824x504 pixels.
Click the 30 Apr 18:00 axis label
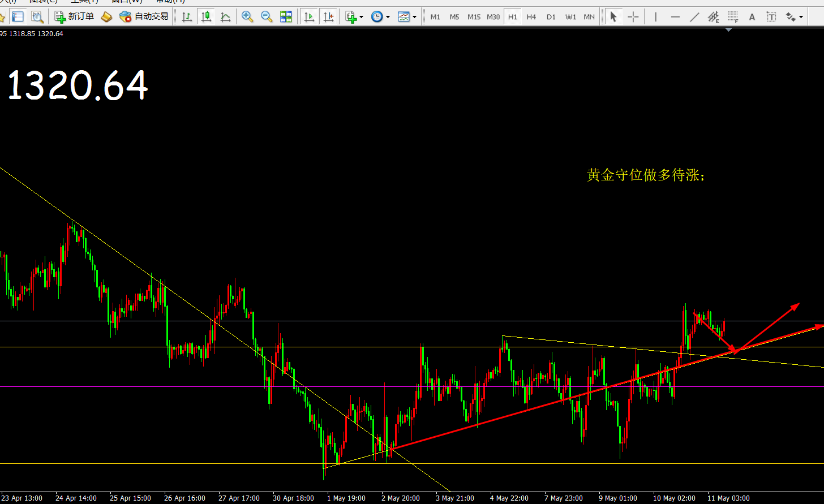[x=293, y=498]
